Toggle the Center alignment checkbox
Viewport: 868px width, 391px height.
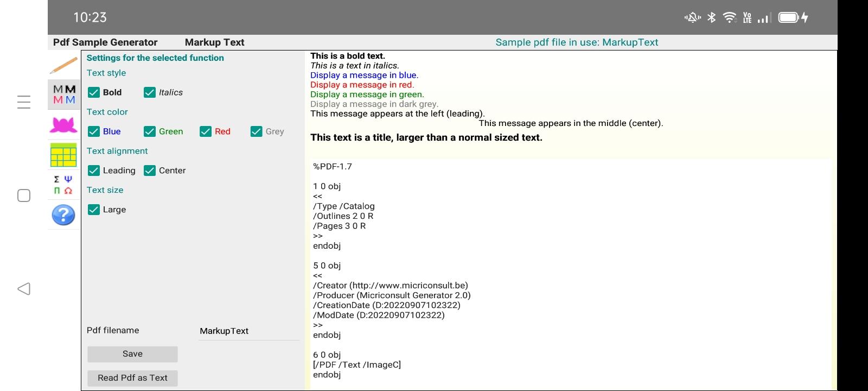150,171
